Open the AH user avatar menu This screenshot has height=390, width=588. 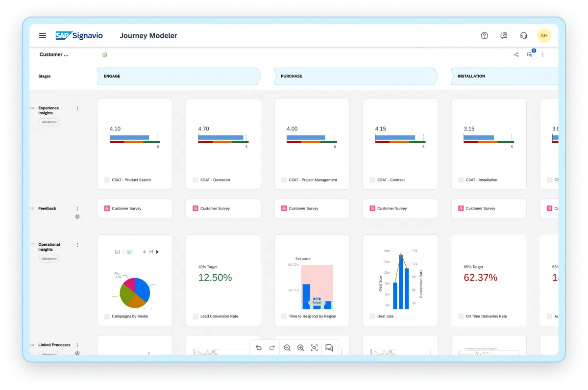(544, 35)
